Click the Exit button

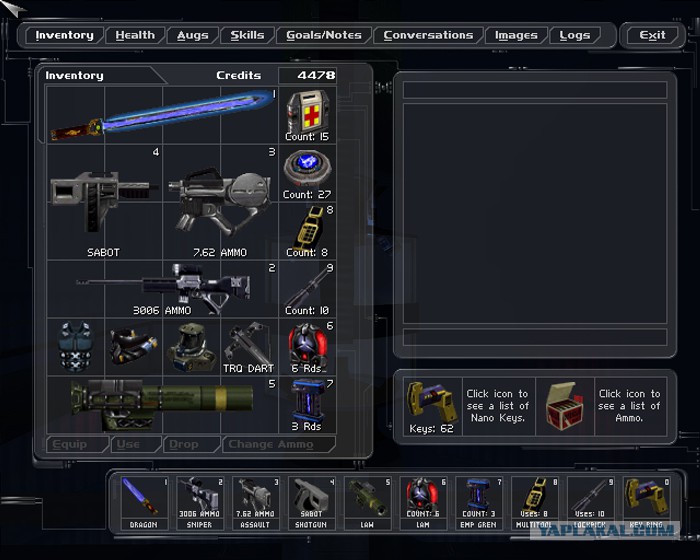(652, 35)
